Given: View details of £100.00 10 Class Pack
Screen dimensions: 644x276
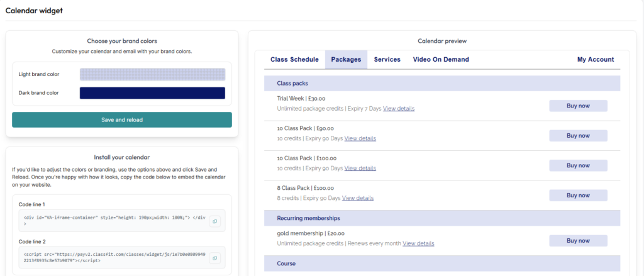Looking at the screenshot, I should [360, 168].
